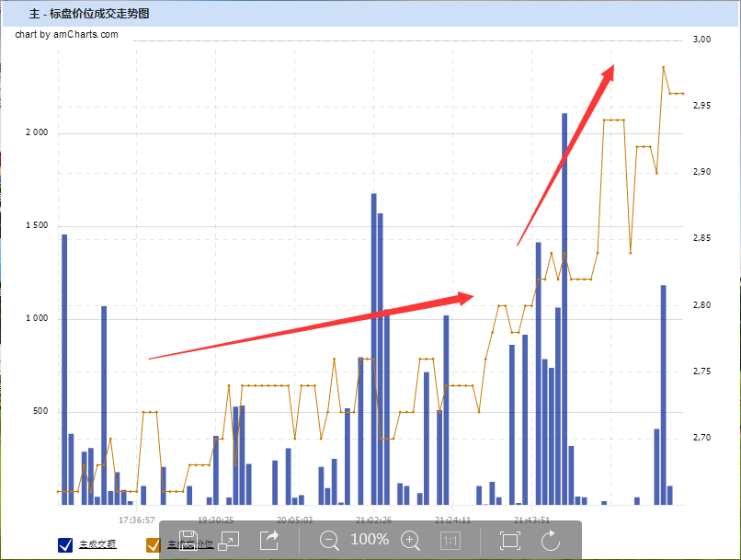Click the 2,90 right axis value
Screen dimensions: 741x560
701,172
